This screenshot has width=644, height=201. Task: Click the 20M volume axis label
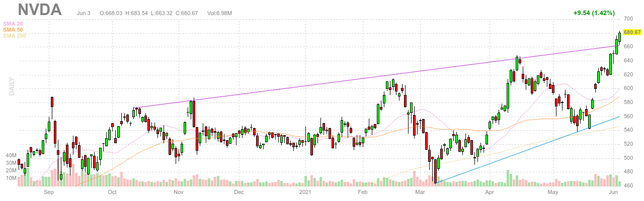point(11,171)
